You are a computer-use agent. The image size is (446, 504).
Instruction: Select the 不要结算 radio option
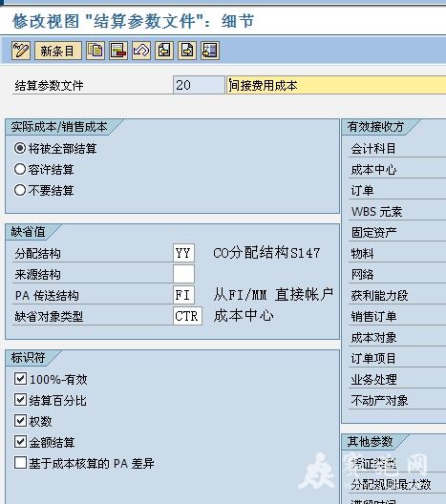coord(20,190)
